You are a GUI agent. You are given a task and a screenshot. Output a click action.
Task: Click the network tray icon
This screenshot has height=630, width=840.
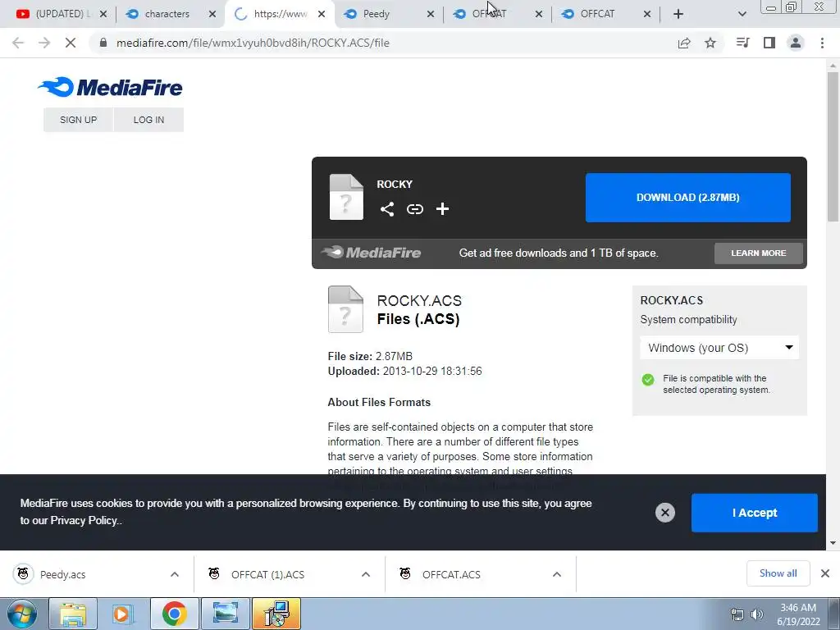pyautogui.click(x=737, y=614)
